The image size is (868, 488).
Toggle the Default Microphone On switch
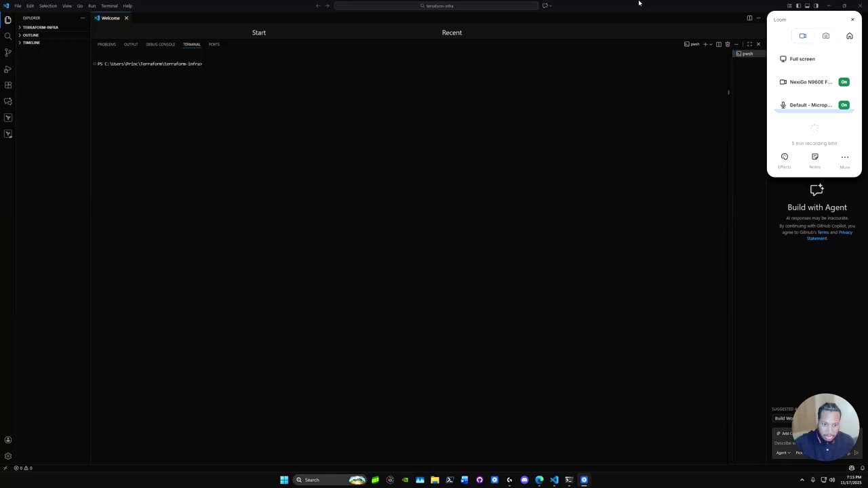844,105
